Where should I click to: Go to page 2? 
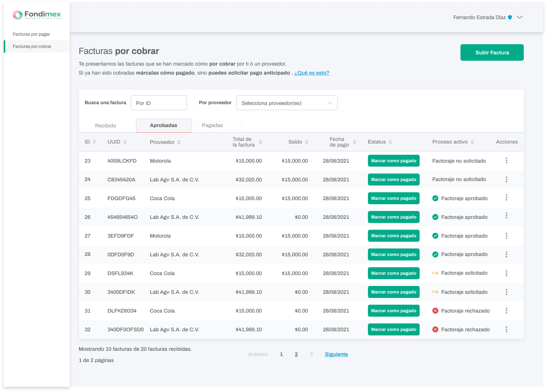point(296,355)
